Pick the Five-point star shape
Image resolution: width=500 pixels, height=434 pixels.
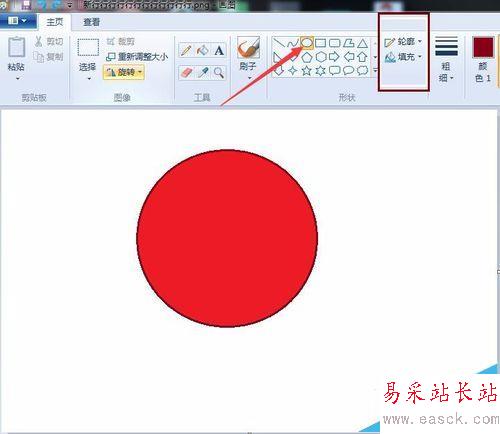pyautogui.click(x=307, y=71)
